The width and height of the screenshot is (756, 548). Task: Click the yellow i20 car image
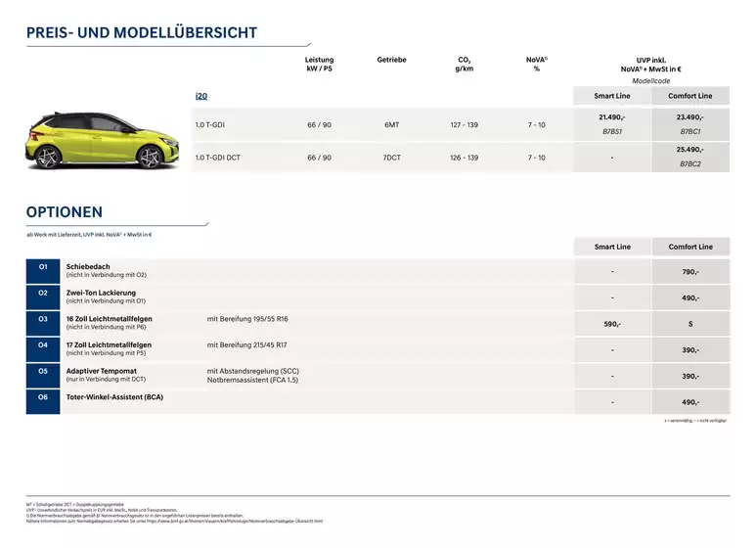point(103,141)
